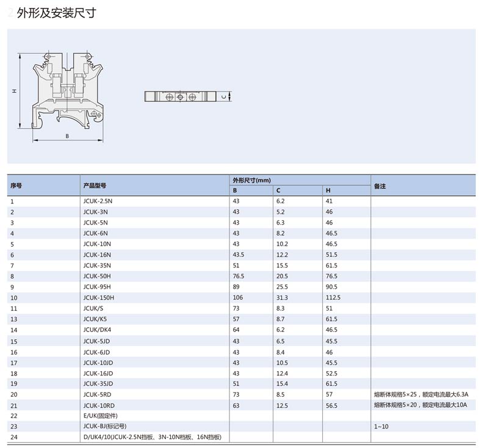The image size is (482, 448).
Task: Select the JCUK/DK4 model cell
Action: tap(98, 330)
